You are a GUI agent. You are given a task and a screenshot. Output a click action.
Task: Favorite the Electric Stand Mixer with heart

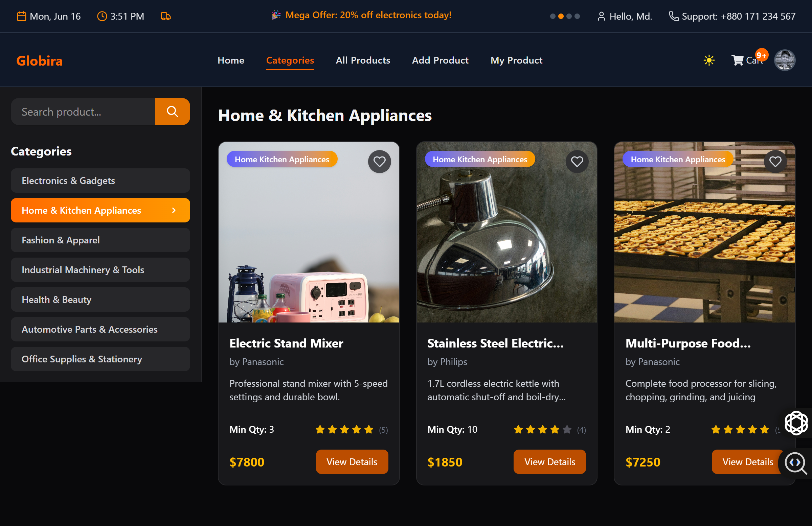[x=379, y=161]
